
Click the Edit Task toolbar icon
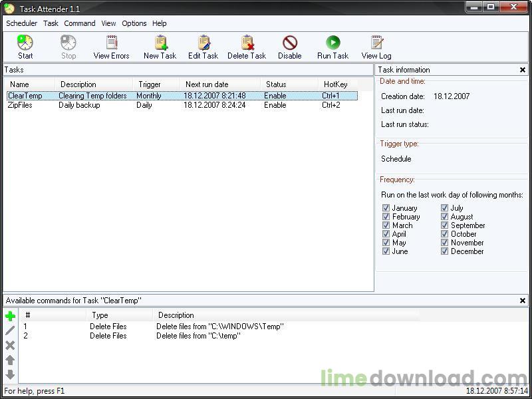(203, 44)
